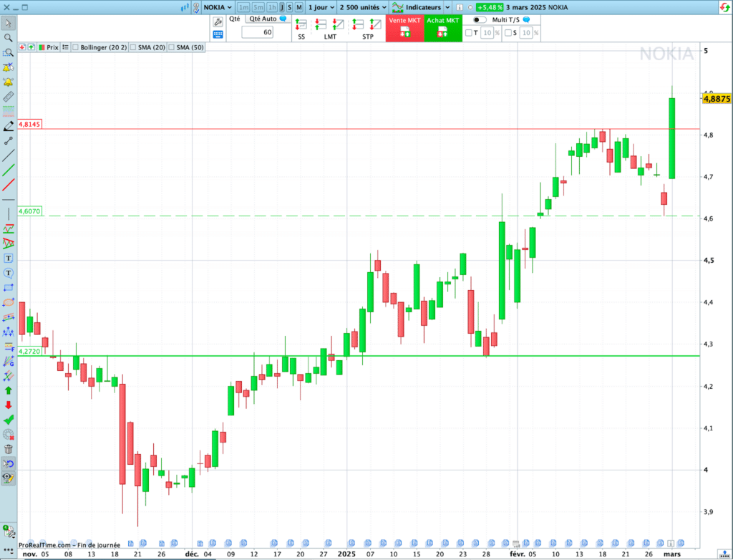The height and width of the screenshot is (560, 733).
Task: Click the eye with pencil visibility icon
Action: 9,478
